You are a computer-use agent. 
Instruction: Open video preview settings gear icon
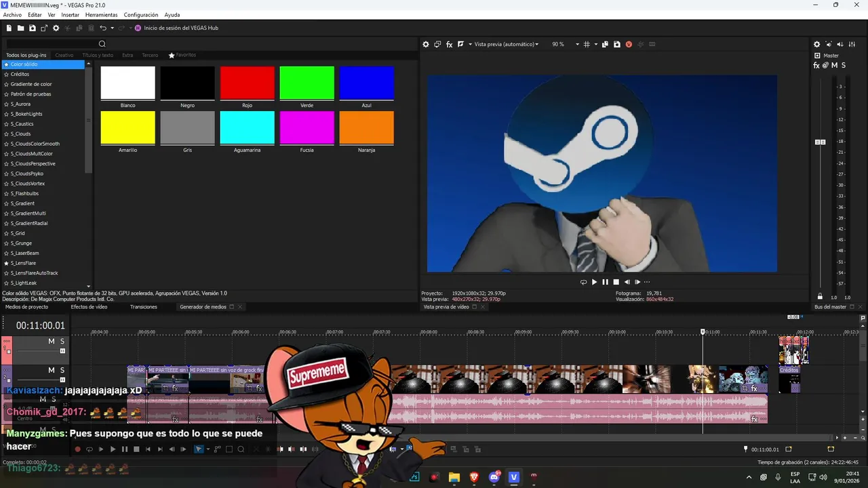click(426, 44)
